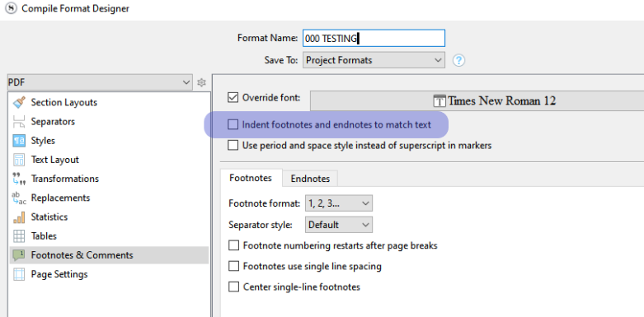Click the Page Settings icon
Screen dimensions: 644x317
(x=19, y=274)
